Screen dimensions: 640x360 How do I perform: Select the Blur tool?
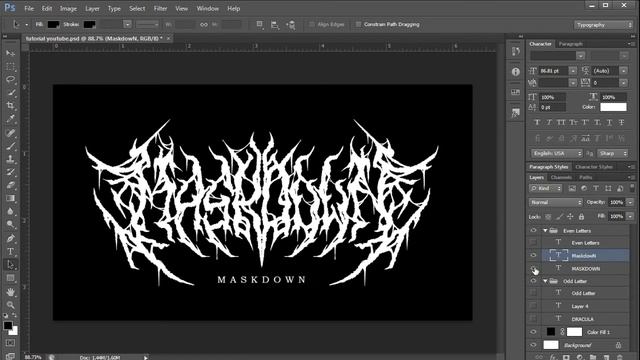click(x=11, y=211)
